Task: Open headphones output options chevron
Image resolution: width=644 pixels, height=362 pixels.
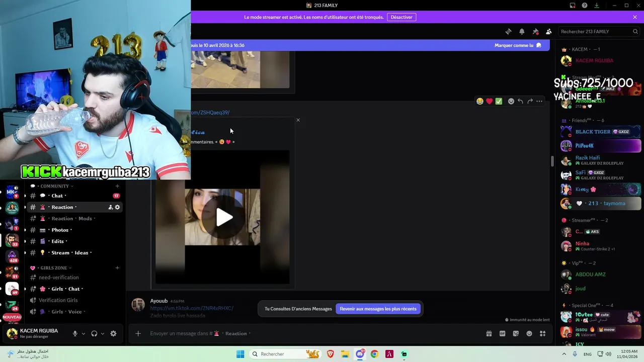Action: tap(103, 333)
